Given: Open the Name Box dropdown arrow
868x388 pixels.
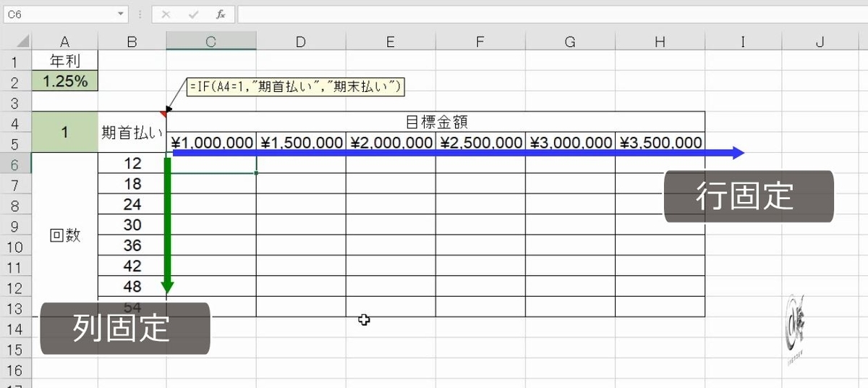Looking at the screenshot, I should click(x=120, y=14).
